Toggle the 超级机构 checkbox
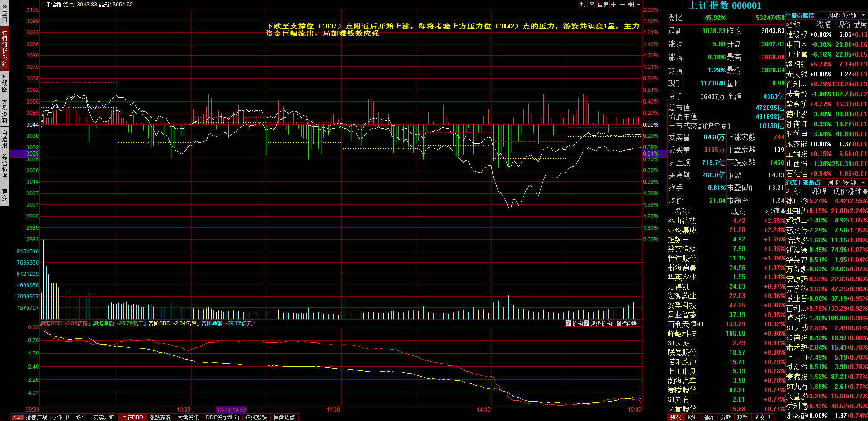868x421 pixels. 586,323
